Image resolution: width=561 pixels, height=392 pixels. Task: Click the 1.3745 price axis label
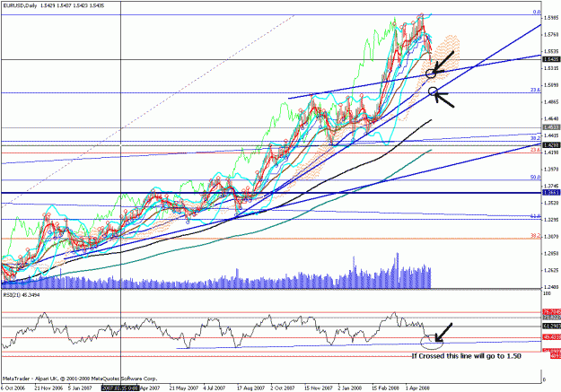click(x=551, y=186)
